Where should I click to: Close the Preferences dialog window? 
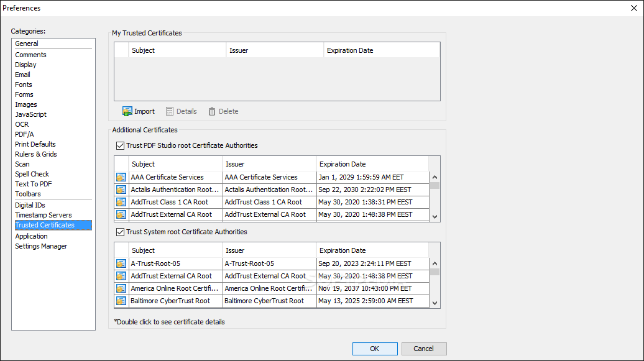633,8
